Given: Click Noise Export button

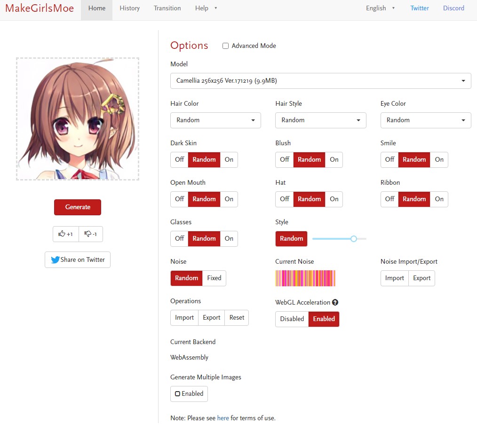Looking at the screenshot, I should point(421,278).
